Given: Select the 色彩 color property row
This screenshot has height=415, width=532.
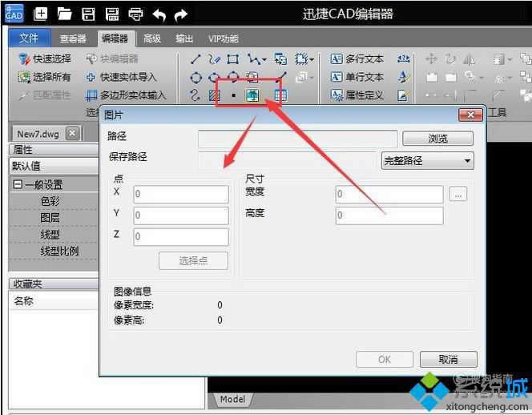Looking at the screenshot, I should pyautogui.click(x=54, y=202).
